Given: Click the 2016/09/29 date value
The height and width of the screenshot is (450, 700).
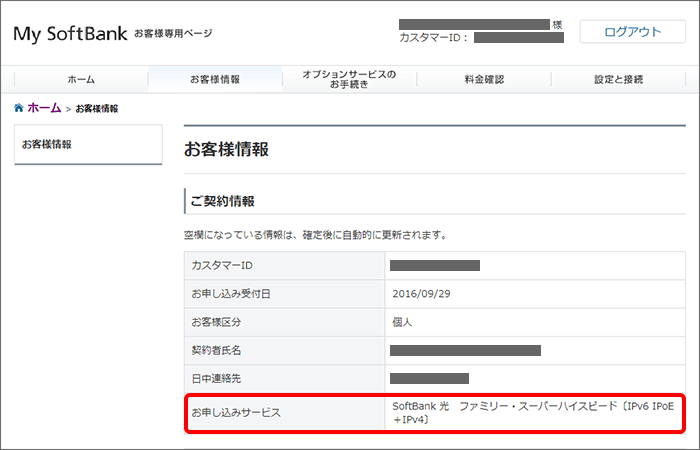Looking at the screenshot, I should point(421,294).
